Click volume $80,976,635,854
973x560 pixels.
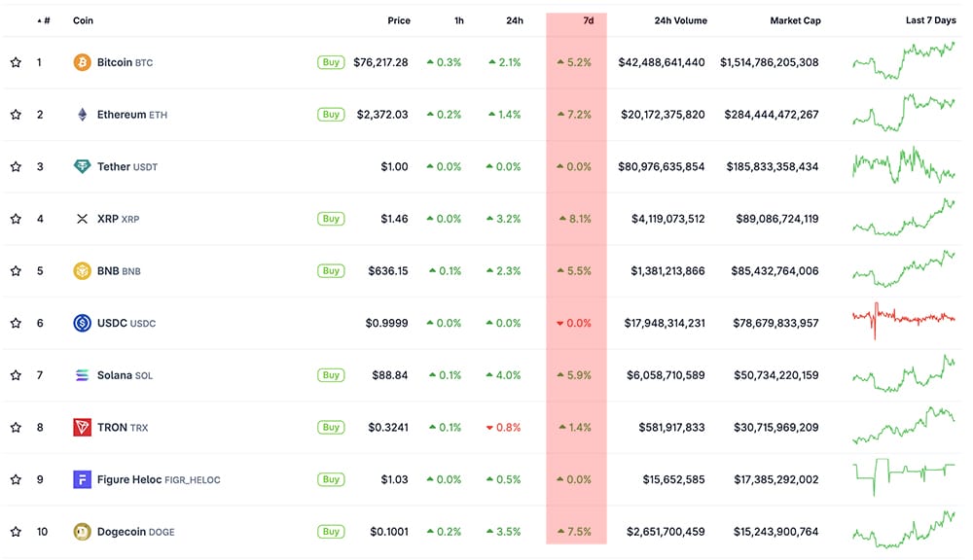(661, 166)
